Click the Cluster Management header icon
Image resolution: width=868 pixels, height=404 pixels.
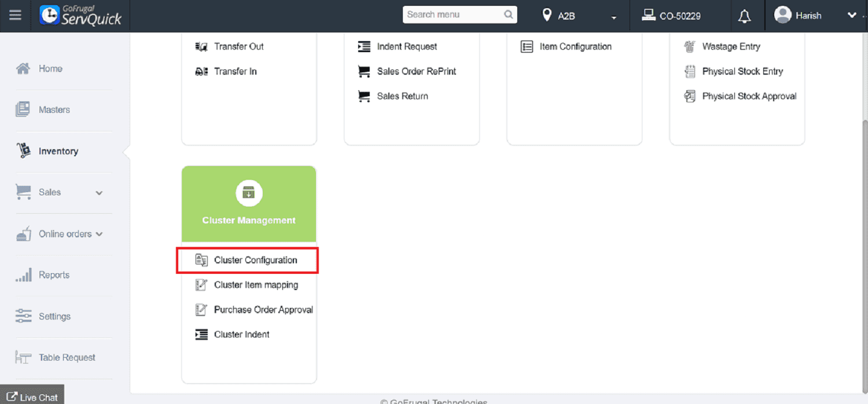[249, 193]
